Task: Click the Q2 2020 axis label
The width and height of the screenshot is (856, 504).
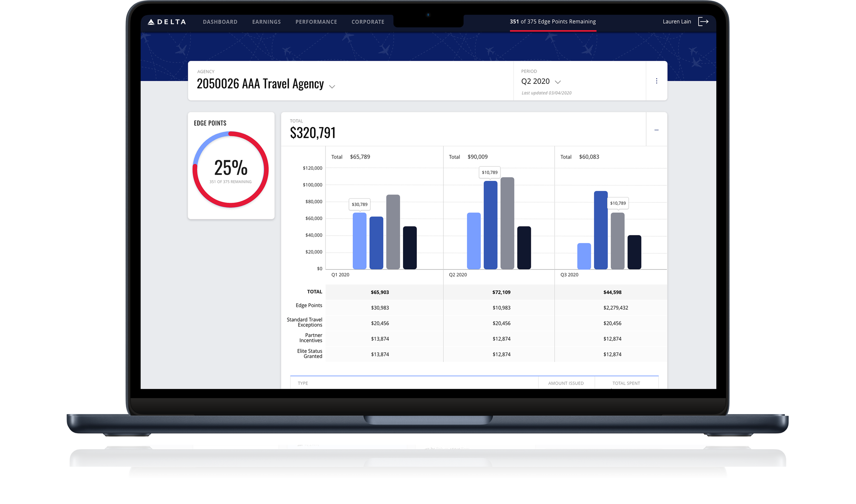Action: (457, 275)
